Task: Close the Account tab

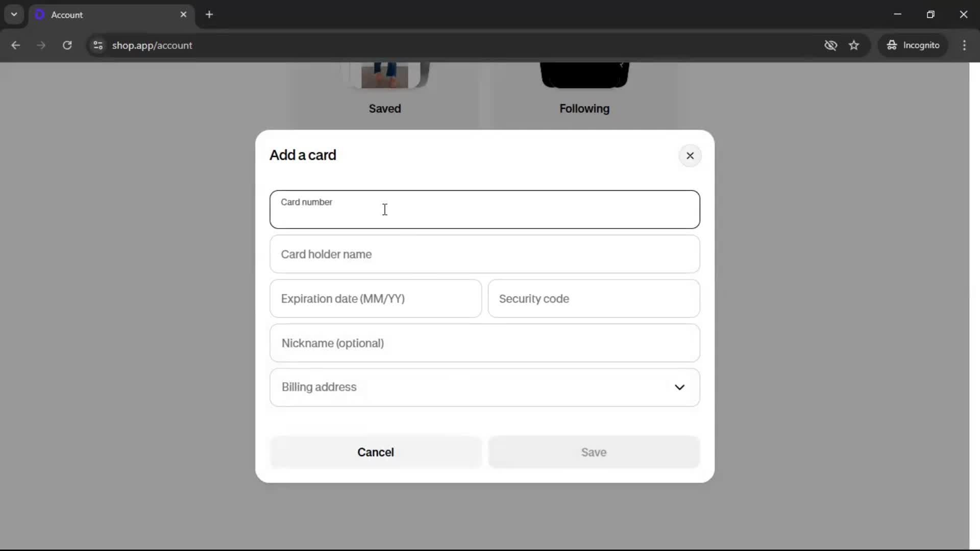Action: pos(183,14)
